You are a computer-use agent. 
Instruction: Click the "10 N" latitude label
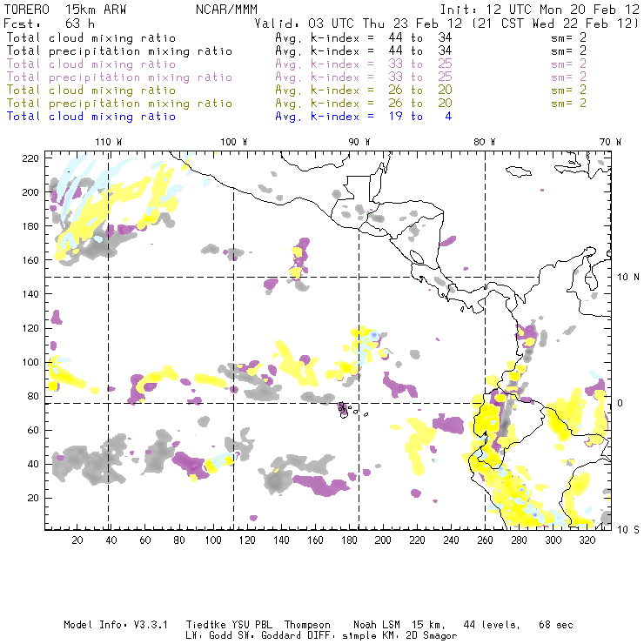click(x=628, y=278)
